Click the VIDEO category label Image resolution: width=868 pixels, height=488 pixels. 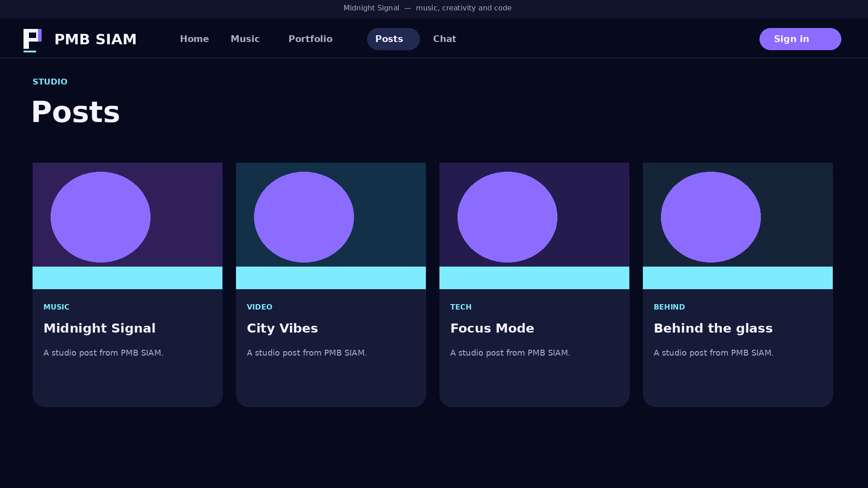pos(259,307)
